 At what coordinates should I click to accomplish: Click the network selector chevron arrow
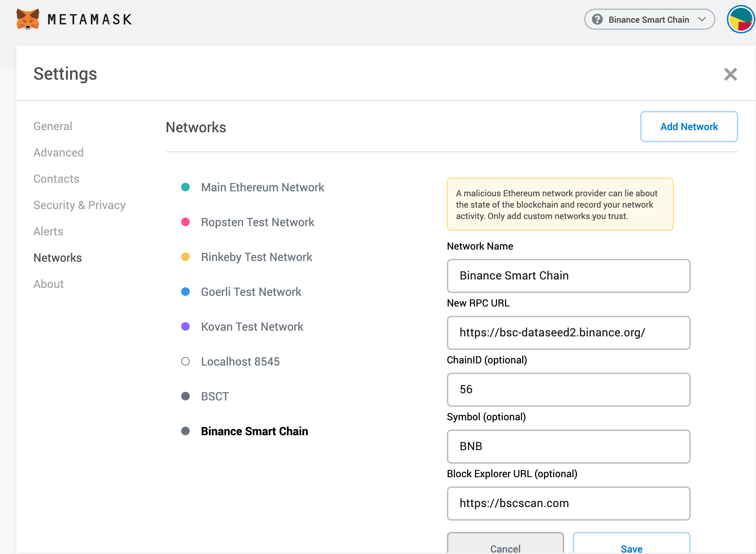pos(702,19)
